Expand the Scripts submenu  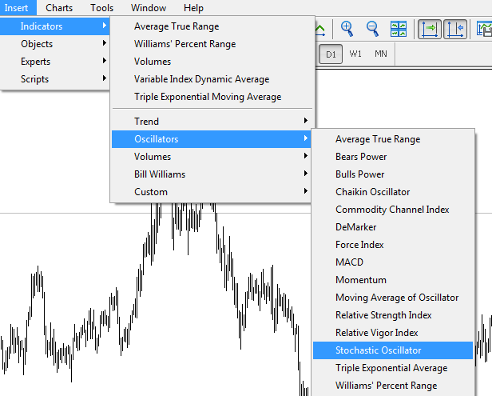55,79
